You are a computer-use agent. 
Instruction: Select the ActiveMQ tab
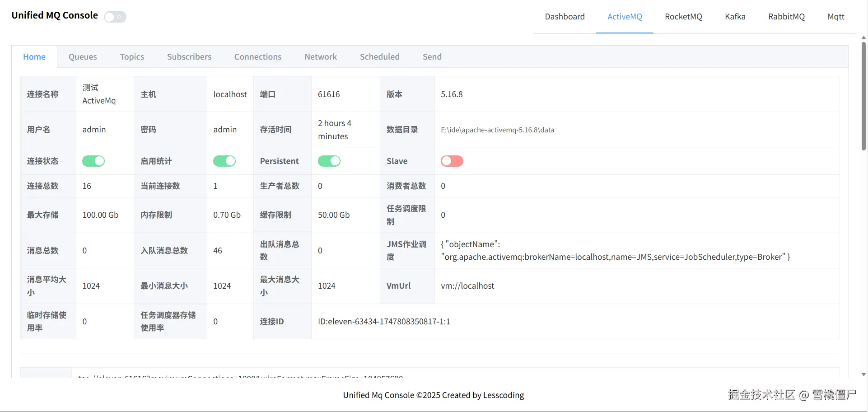(x=625, y=17)
